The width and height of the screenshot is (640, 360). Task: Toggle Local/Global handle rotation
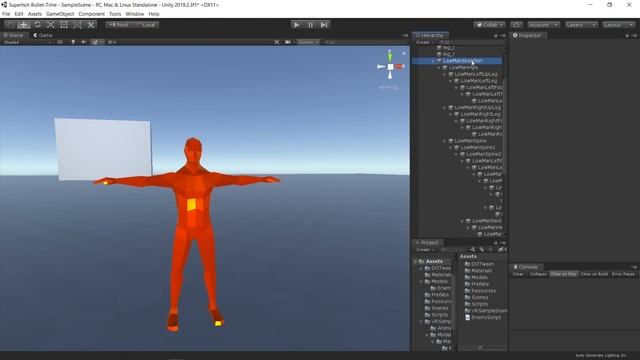(x=146, y=25)
